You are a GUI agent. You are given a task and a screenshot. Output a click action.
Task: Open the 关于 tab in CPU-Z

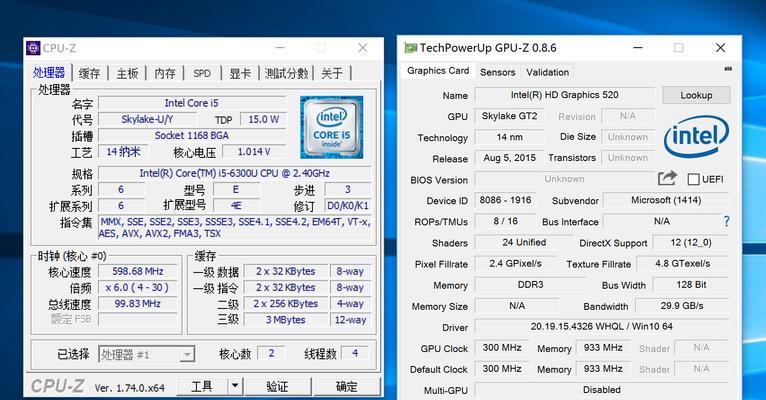pyautogui.click(x=332, y=73)
